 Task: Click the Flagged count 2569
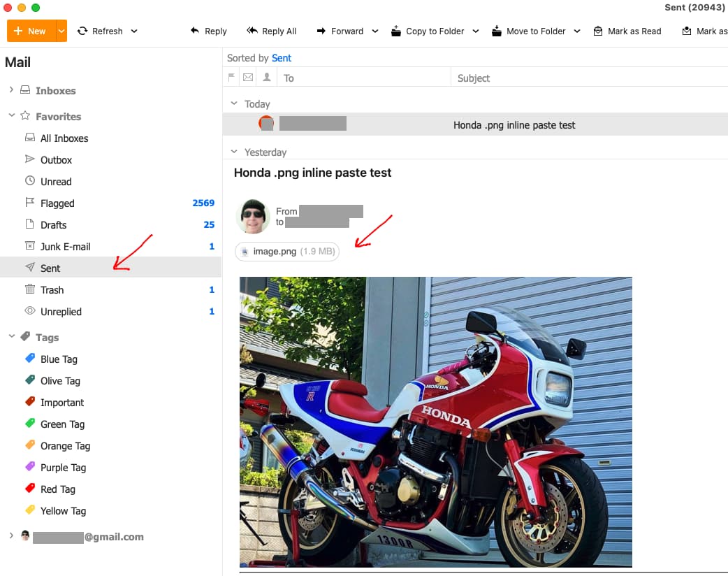pos(203,203)
